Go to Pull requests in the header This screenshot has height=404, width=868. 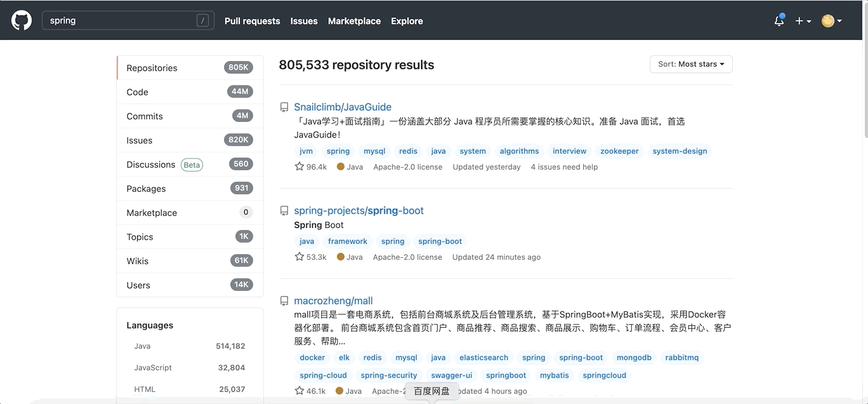[252, 21]
